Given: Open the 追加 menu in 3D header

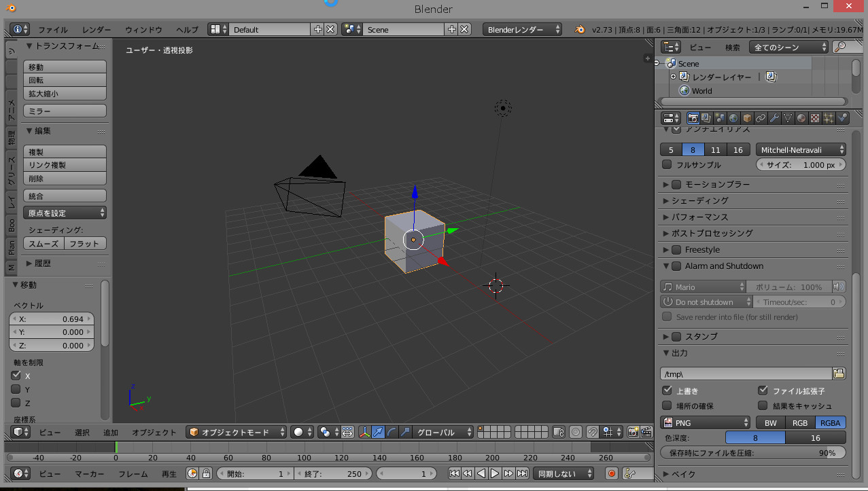Looking at the screenshot, I should point(110,433).
